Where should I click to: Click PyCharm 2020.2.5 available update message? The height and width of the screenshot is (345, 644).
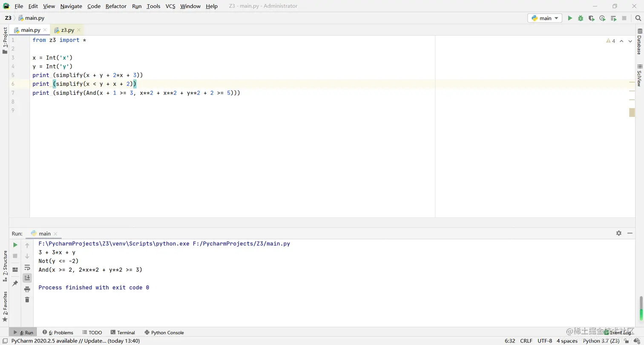coord(75,341)
